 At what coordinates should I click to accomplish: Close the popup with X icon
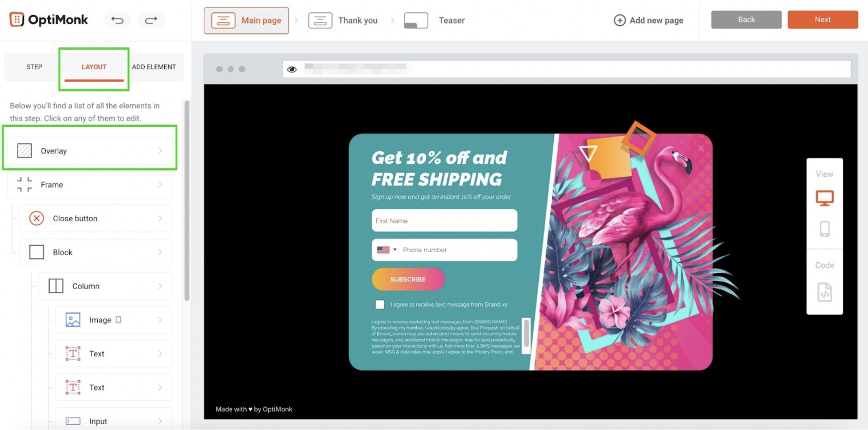pos(700,149)
